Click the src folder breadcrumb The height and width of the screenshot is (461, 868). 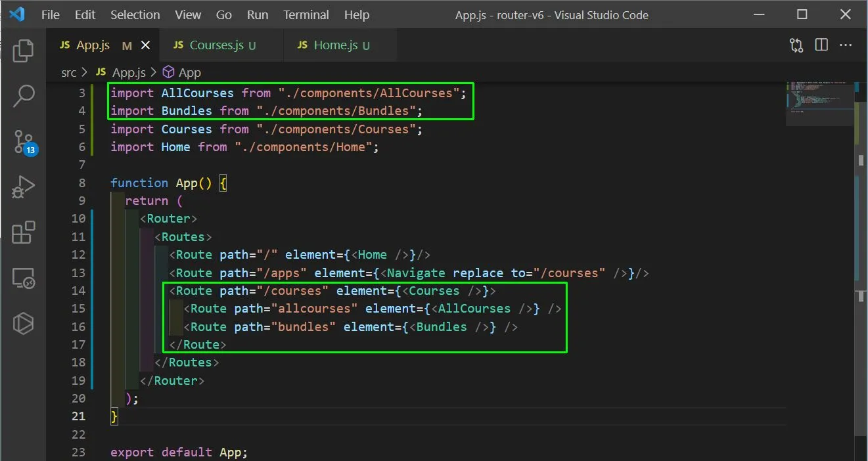coord(69,73)
